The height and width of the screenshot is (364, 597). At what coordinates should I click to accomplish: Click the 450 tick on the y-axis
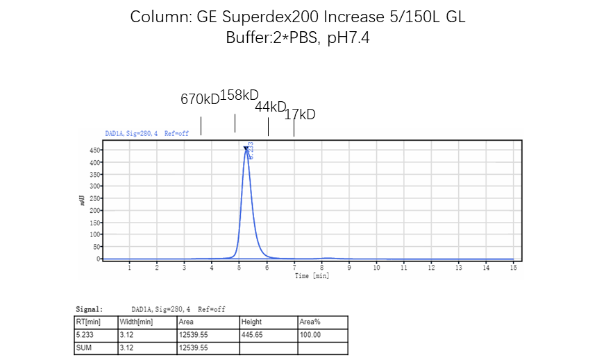pyautogui.click(x=94, y=150)
